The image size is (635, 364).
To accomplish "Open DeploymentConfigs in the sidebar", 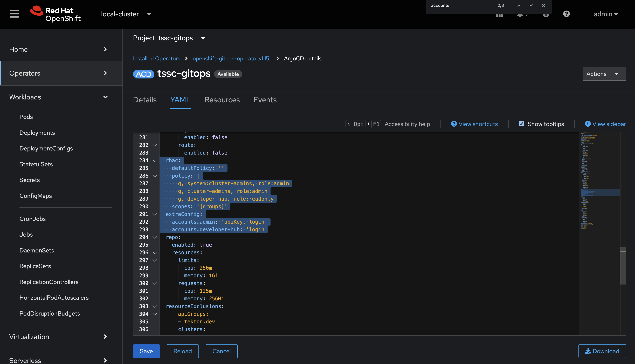I will [46, 149].
